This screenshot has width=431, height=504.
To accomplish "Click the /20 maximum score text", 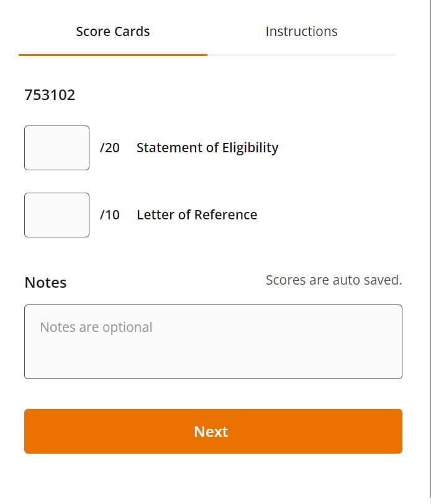I will [110, 148].
